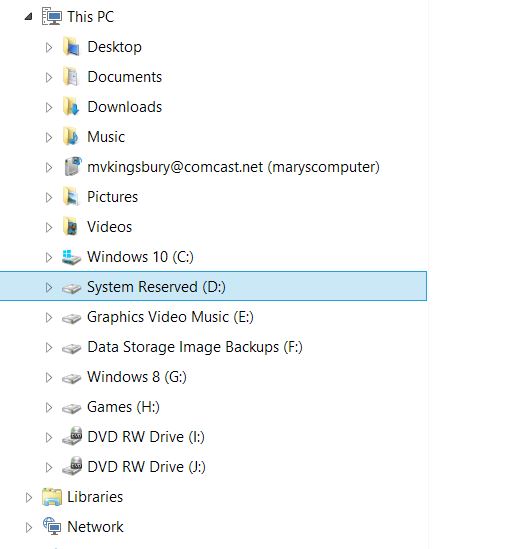This screenshot has height=549, width=509.
Task: Click the Windows 8 (G:) drive icon
Action: [x=71, y=378]
